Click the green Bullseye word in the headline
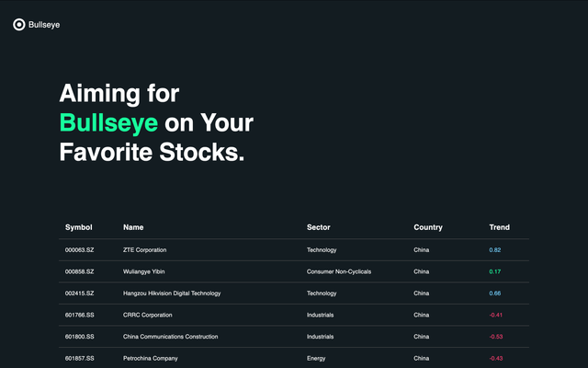 pyautogui.click(x=108, y=123)
